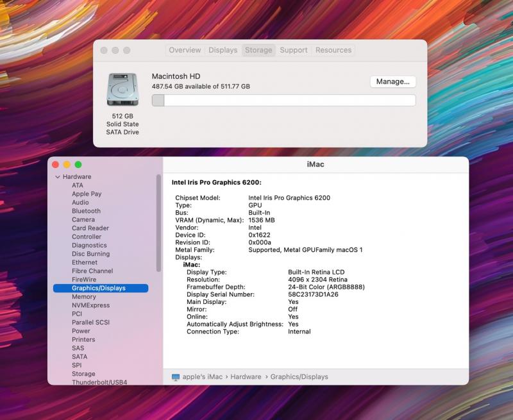Select the highlighted Graphics/Displays sidebar item

[101, 288]
